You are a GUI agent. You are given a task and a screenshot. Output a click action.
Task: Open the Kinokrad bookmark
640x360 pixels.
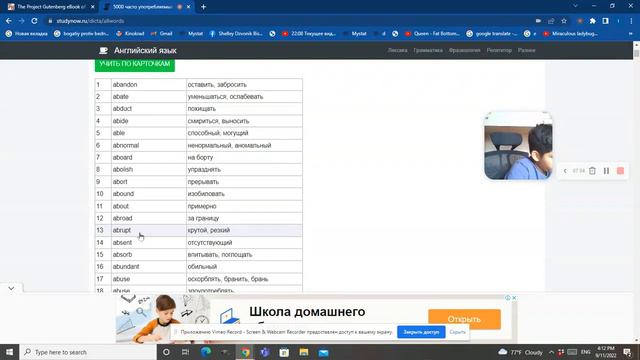pyautogui.click(x=130, y=33)
